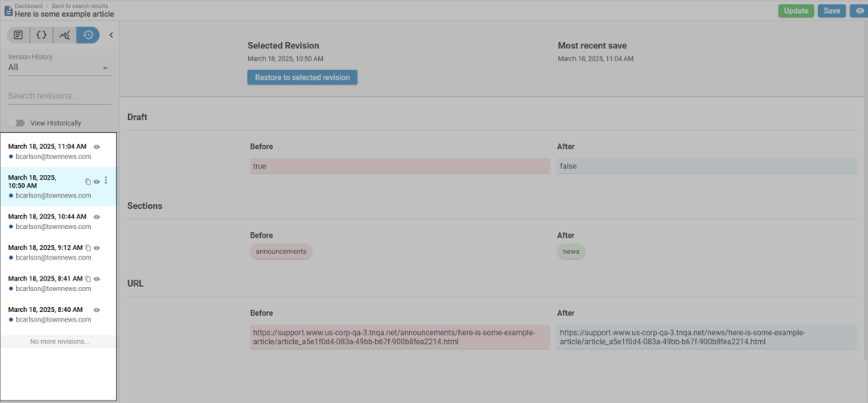Copy icon on the 9:12 AM revision
Image resolution: width=868 pixels, height=403 pixels.
coord(88,247)
